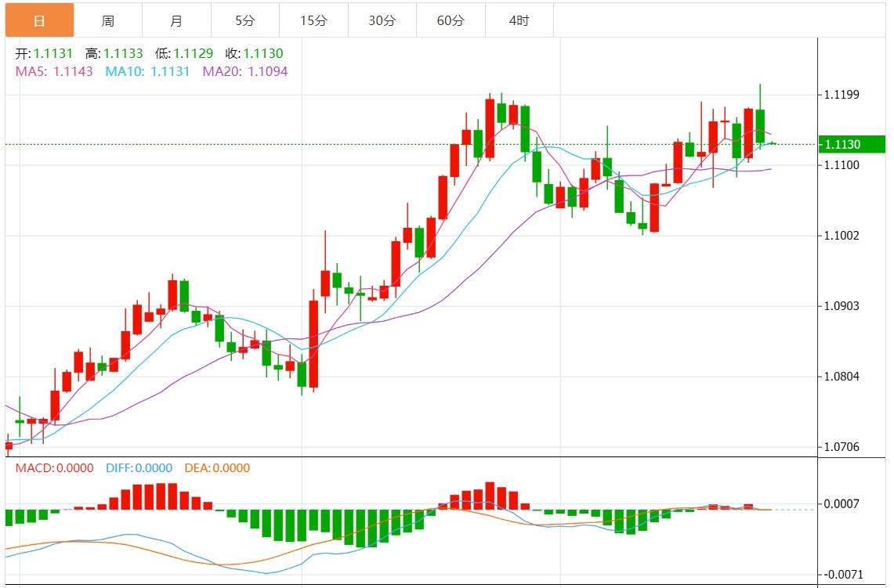Click the MACD value label
This screenshot has width=894, height=588.
point(54,468)
